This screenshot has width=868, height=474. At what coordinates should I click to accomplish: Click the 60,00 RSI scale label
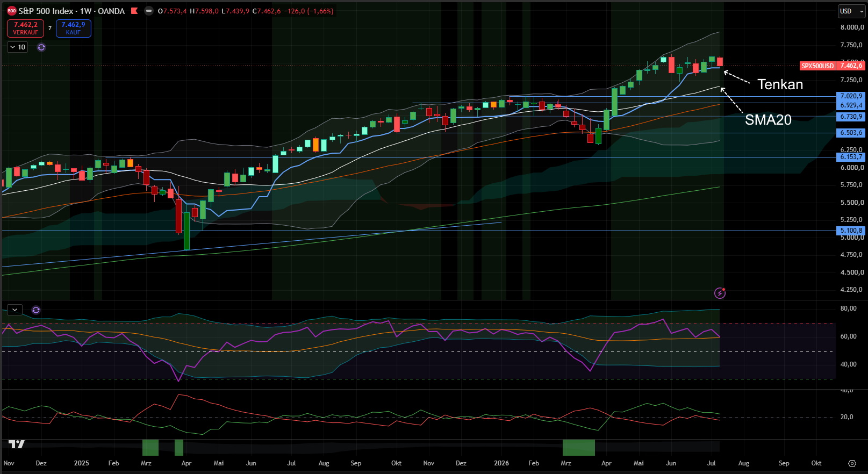849,336
